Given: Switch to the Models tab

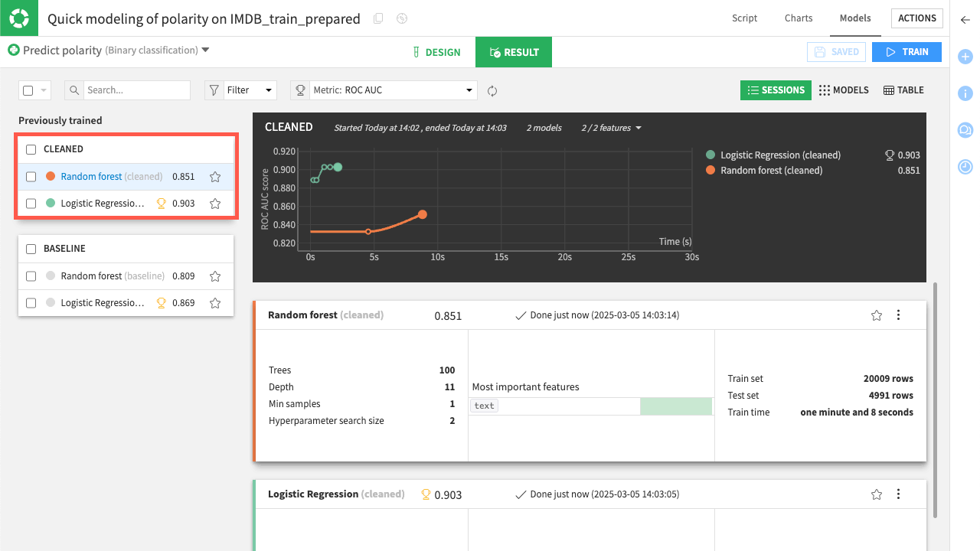Looking at the screenshot, I should pos(855,18).
